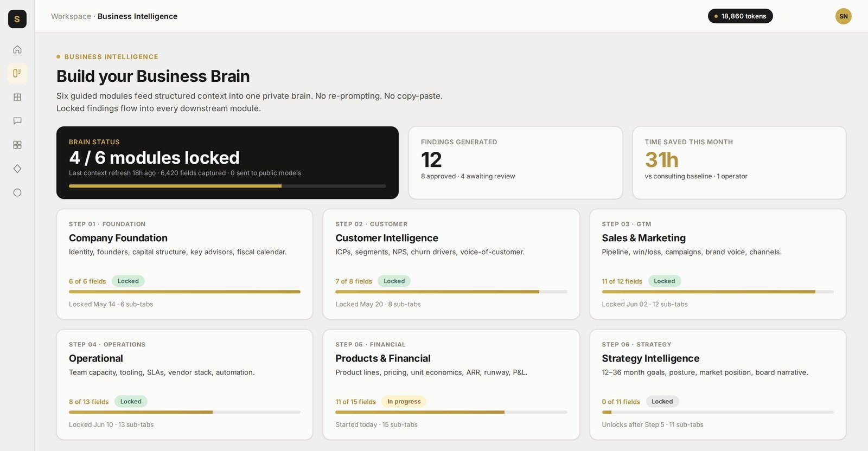Click Business Intelligence breadcrumb
This screenshot has width=868, height=451.
[137, 16]
